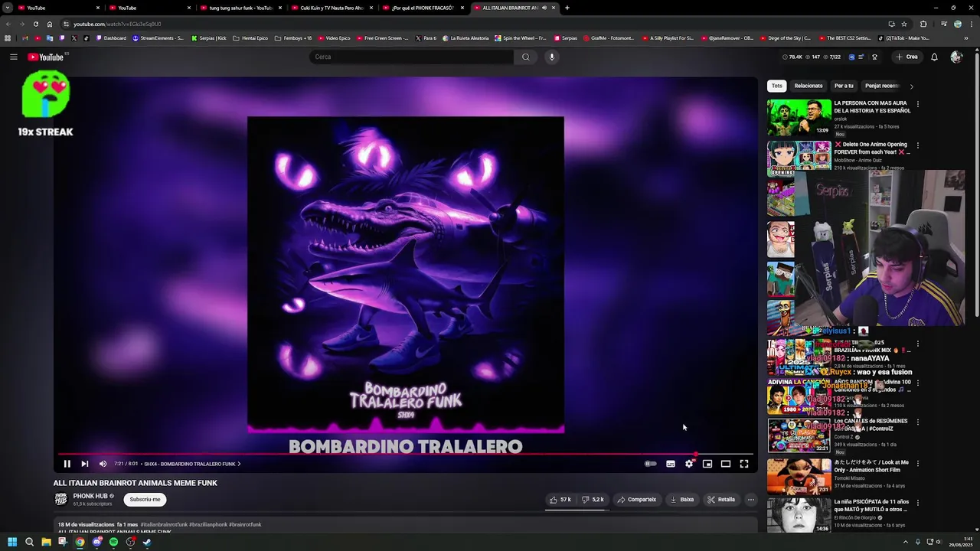Viewport: 980px width, 551px height.
Task: Open Spotify from taskbar
Action: (x=113, y=542)
